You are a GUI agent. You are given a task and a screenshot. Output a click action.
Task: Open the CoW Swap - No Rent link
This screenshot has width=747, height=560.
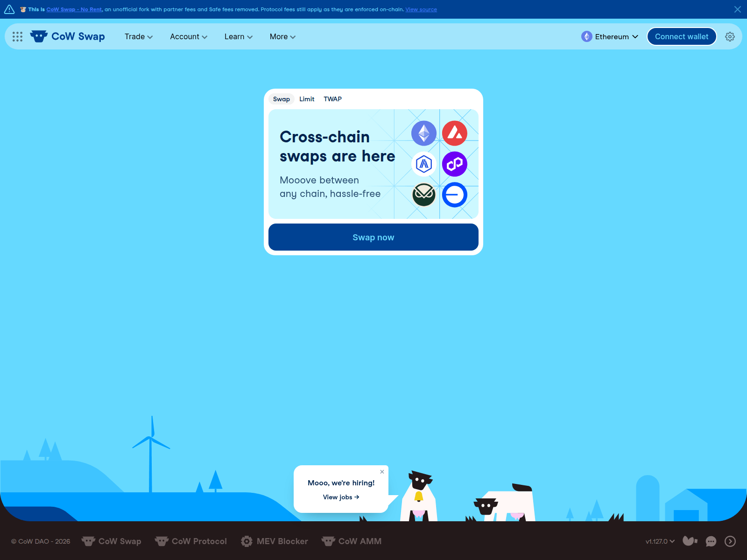[74, 9]
